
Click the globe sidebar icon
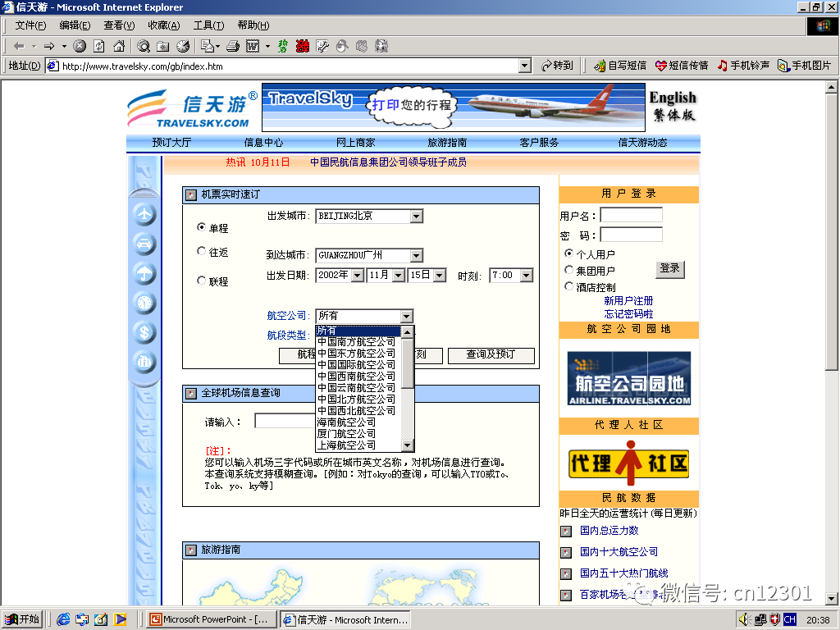(144, 303)
